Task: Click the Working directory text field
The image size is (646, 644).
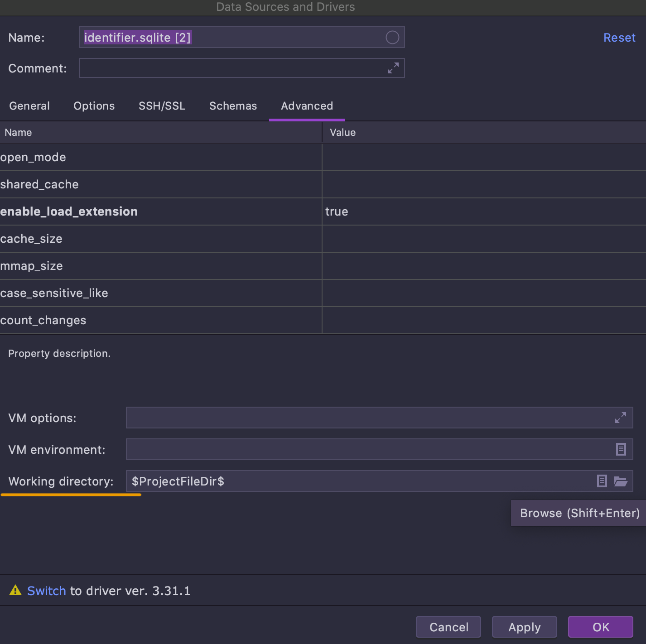Action: pyautogui.click(x=360, y=481)
